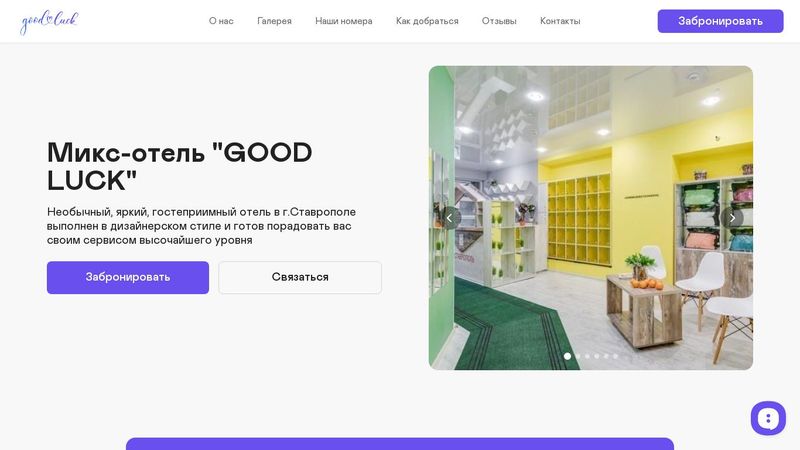Advance carousel with right arrow
This screenshot has width=800, height=450.
tap(732, 218)
